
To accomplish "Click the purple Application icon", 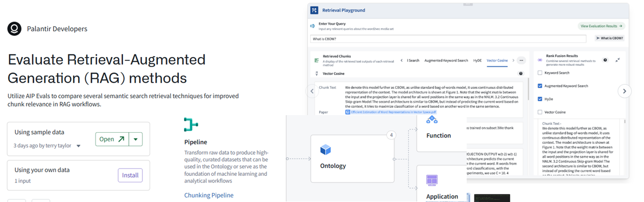I will (x=432, y=181).
